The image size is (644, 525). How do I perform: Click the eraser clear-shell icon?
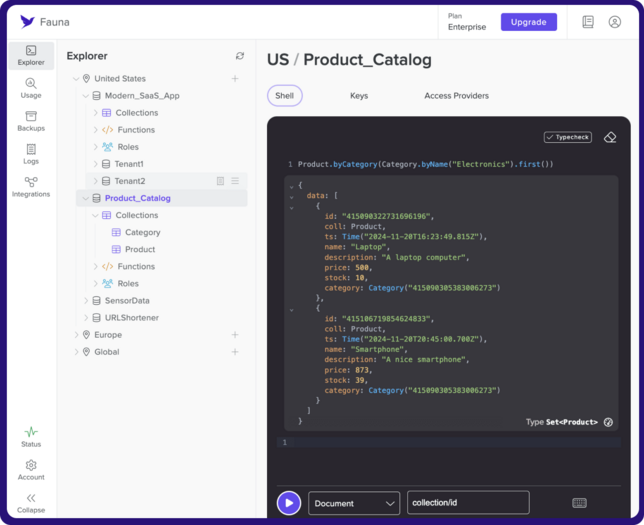[610, 137]
